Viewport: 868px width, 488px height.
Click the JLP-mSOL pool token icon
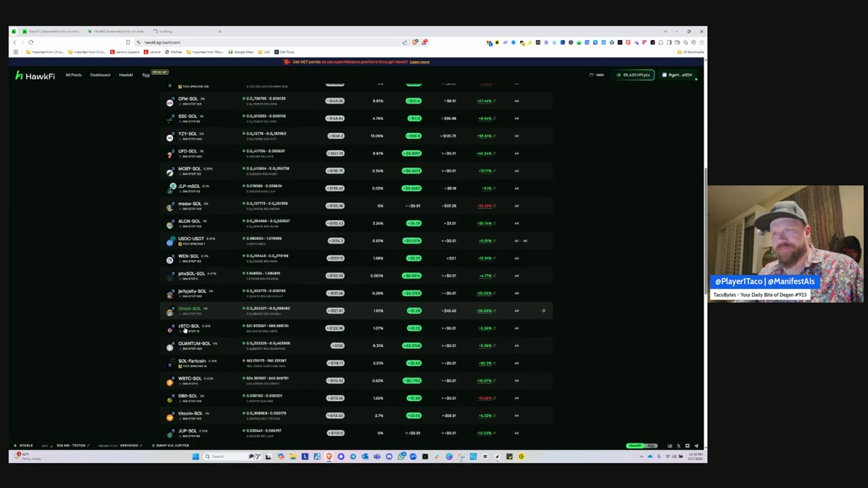point(172,188)
